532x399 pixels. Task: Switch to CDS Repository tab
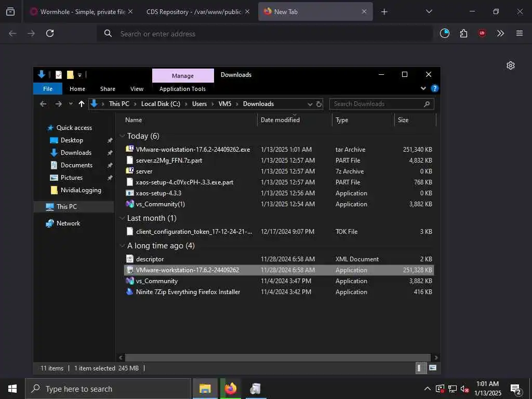(x=194, y=11)
